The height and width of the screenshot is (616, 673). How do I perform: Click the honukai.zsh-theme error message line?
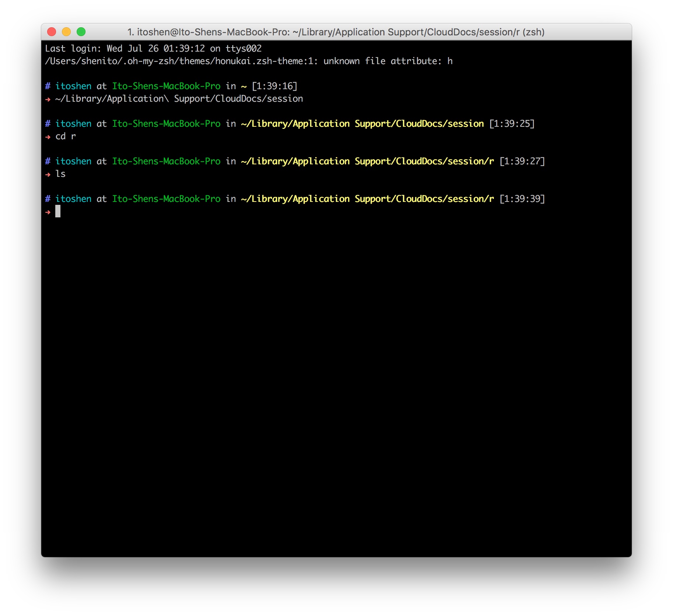click(x=248, y=61)
